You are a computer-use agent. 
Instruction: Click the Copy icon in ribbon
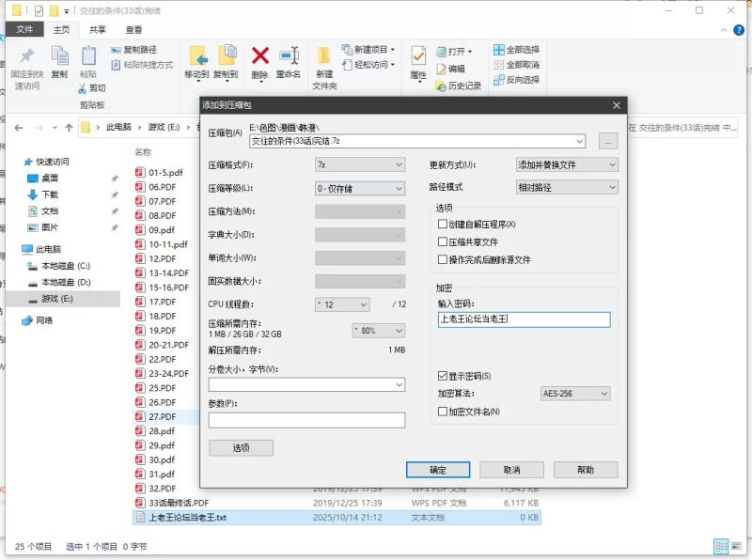pyautogui.click(x=60, y=56)
